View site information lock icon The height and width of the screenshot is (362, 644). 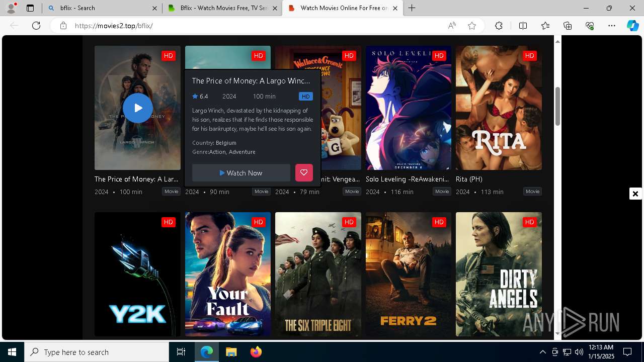tap(63, 26)
